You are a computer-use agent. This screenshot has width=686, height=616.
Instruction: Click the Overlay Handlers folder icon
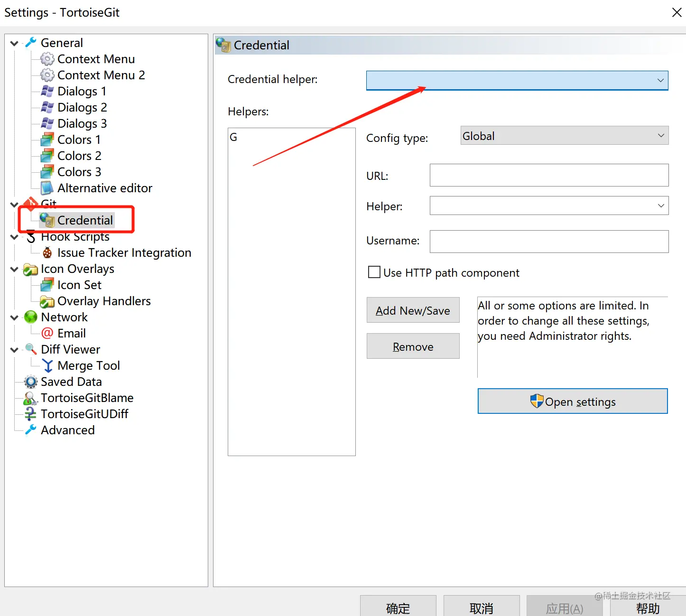pos(47,301)
